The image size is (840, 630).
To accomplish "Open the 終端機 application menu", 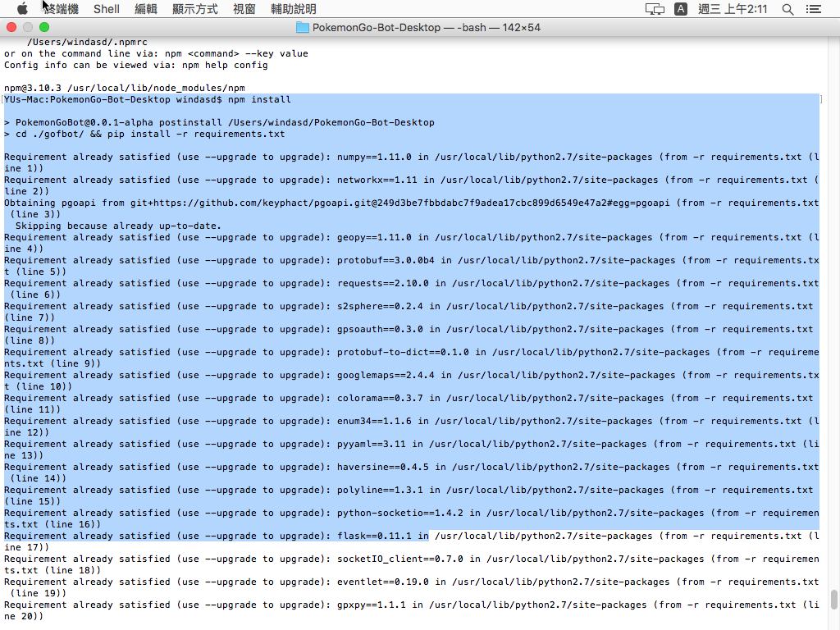I will click(x=61, y=8).
